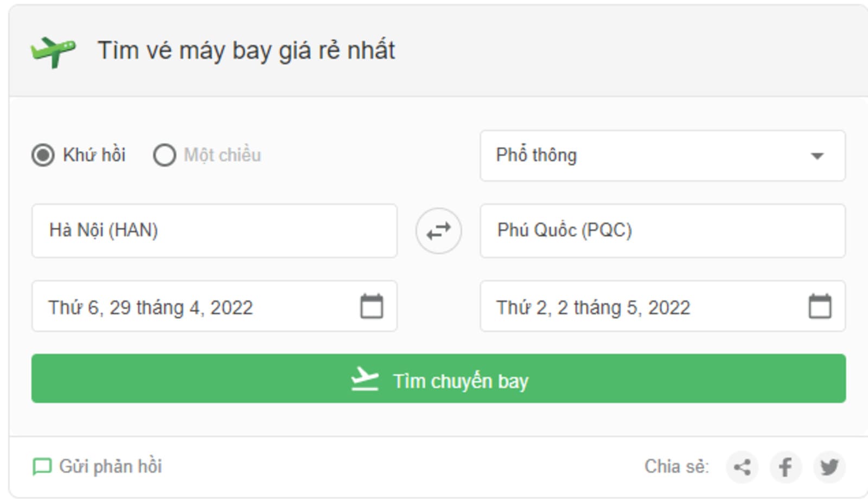
Task: Click the Tìm chuyến bay button
Action: pos(438,379)
